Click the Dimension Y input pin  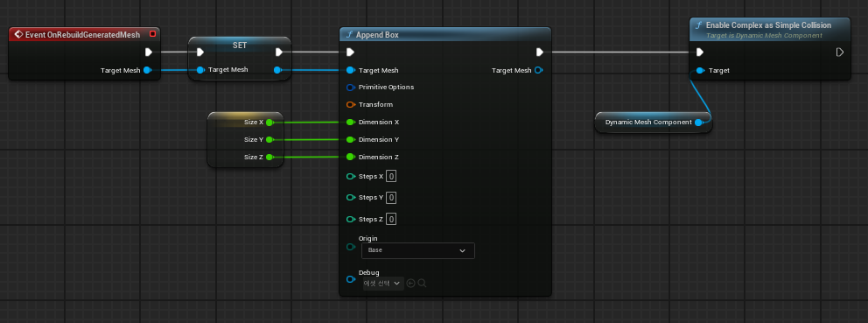tap(350, 139)
